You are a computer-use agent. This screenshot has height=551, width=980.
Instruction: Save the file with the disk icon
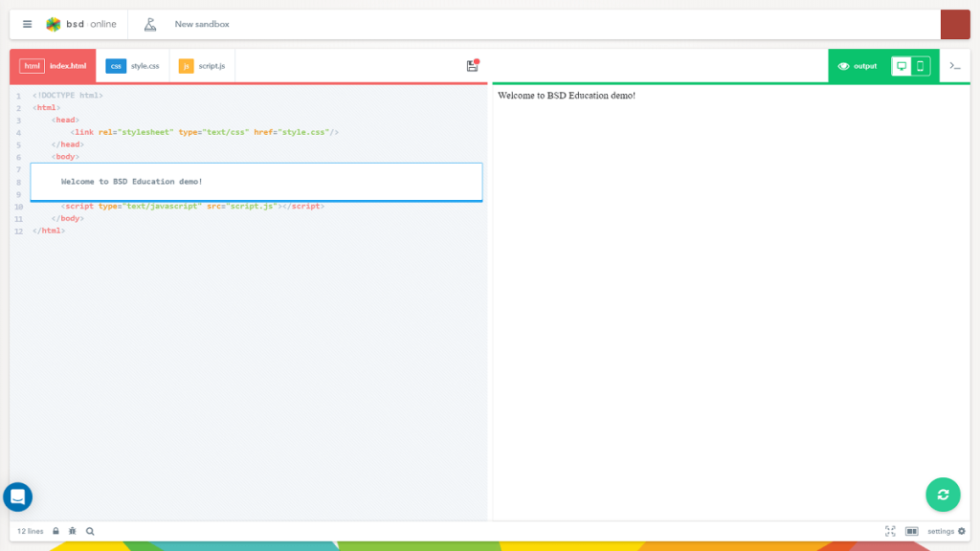tap(472, 66)
